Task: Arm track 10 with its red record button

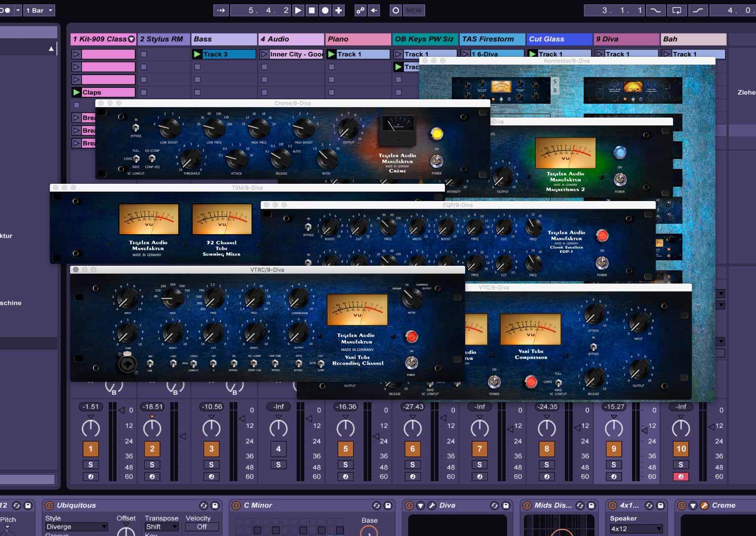Action: tap(681, 477)
